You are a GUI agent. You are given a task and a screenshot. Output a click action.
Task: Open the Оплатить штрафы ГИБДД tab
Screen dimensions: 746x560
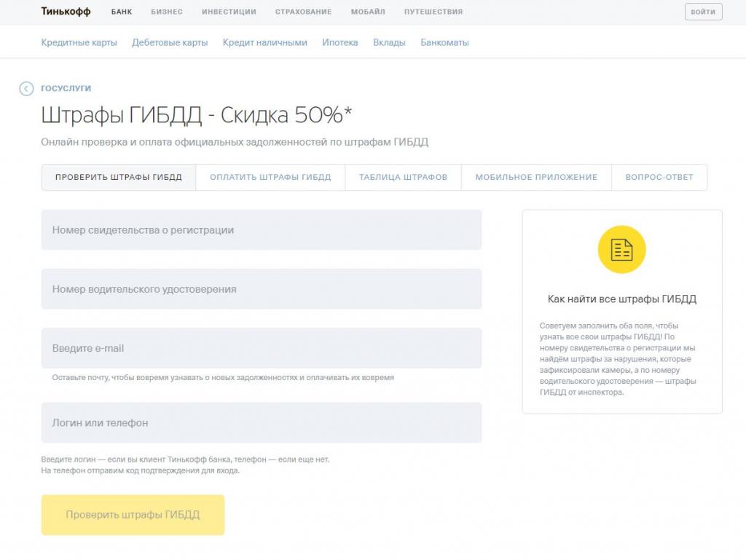click(270, 177)
